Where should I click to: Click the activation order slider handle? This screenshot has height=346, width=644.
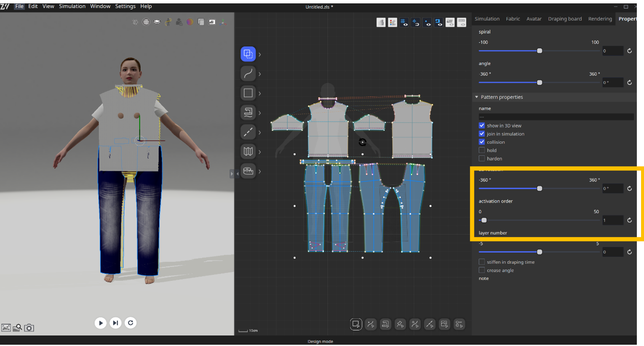[x=484, y=220]
